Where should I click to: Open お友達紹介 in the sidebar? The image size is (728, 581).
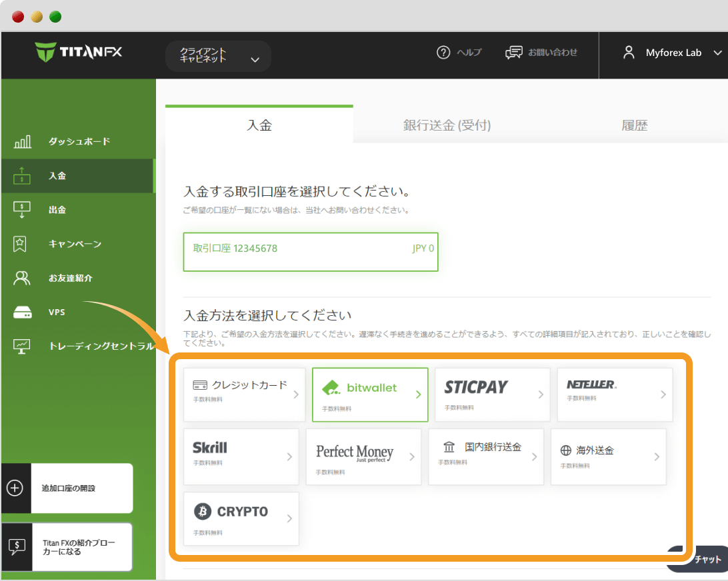tap(71, 278)
